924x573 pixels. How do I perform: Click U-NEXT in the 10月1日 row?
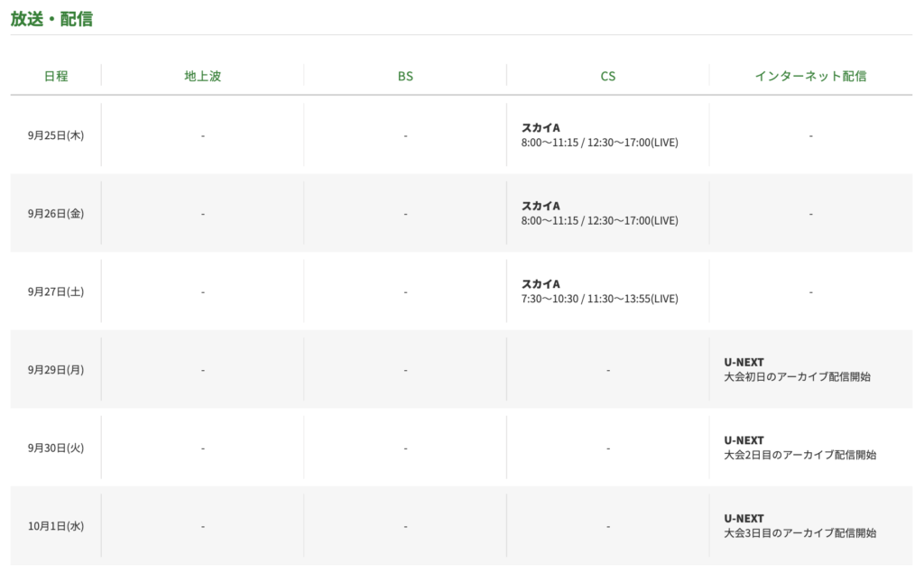744,519
